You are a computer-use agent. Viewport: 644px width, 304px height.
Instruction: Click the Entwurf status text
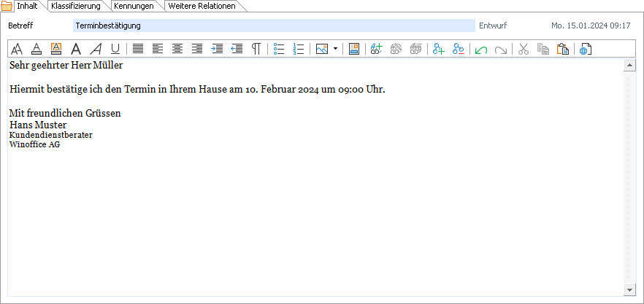coord(493,26)
